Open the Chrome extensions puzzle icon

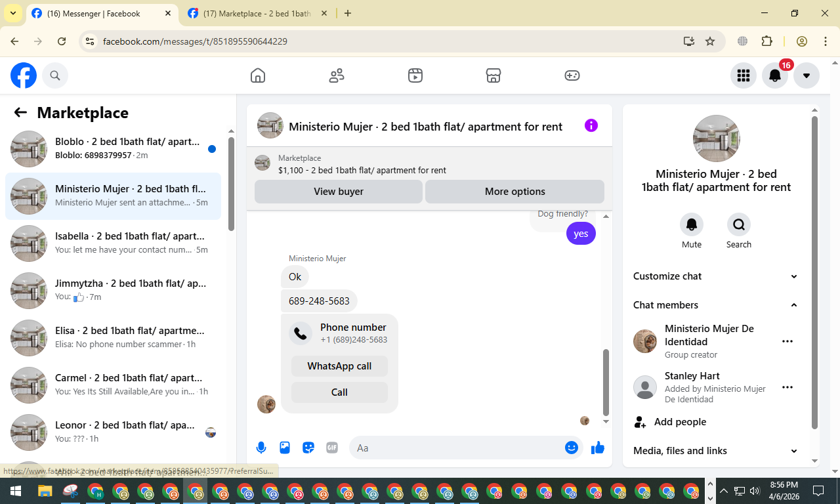click(766, 41)
